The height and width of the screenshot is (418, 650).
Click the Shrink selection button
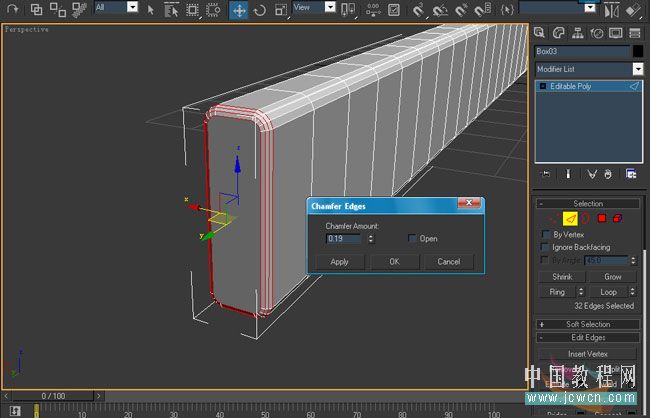tap(562, 277)
